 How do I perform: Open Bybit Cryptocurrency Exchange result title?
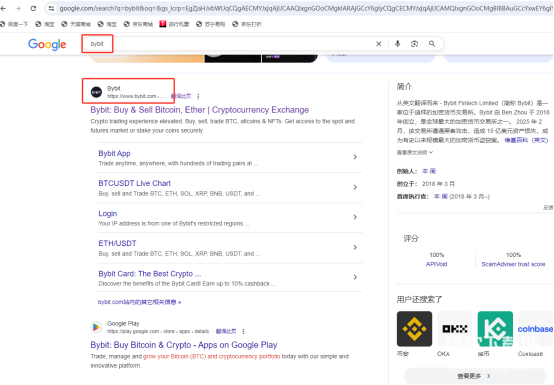click(200, 110)
